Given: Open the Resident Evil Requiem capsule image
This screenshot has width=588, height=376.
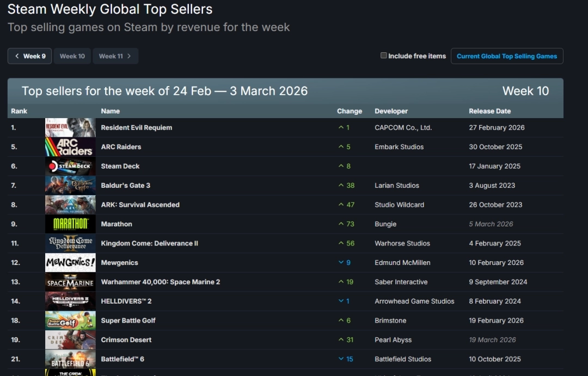Looking at the screenshot, I should pos(70,127).
